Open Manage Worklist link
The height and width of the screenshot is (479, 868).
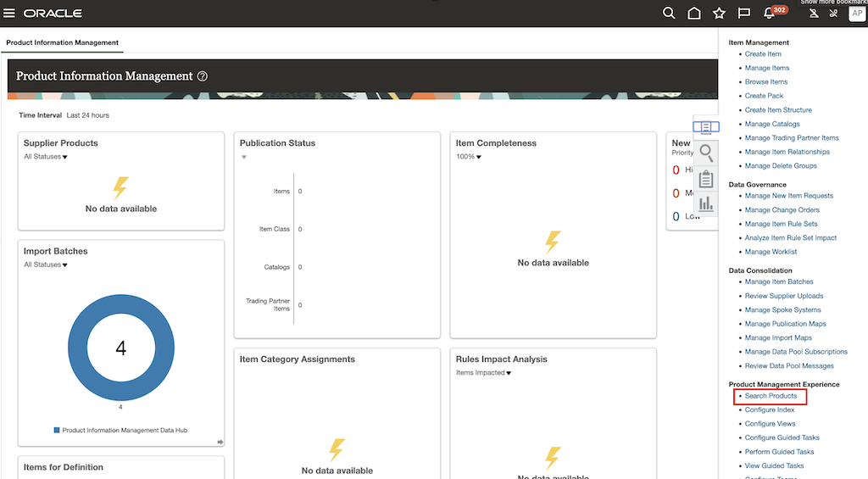[x=771, y=252]
